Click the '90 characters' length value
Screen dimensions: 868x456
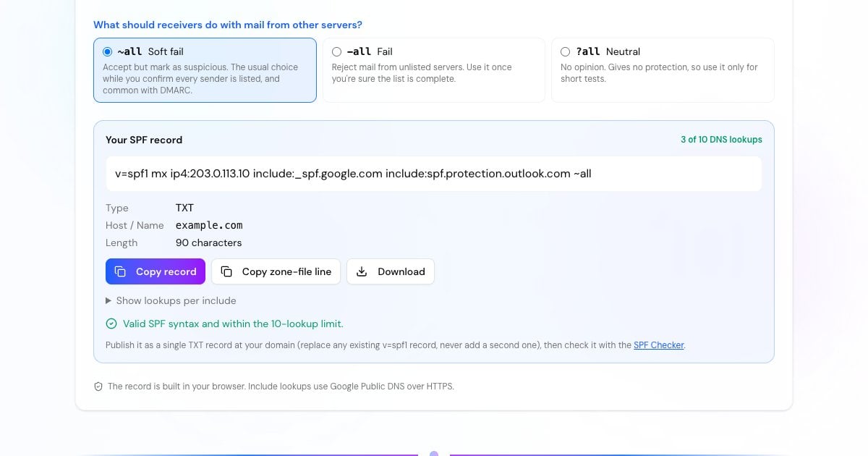tap(208, 242)
